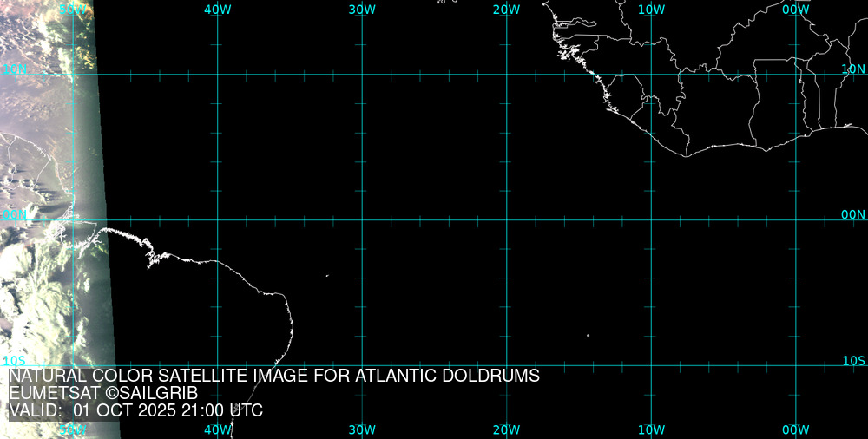The width and height of the screenshot is (868, 439).
Task: Click the 30W longitude label along the top edge
Action: pos(362,10)
